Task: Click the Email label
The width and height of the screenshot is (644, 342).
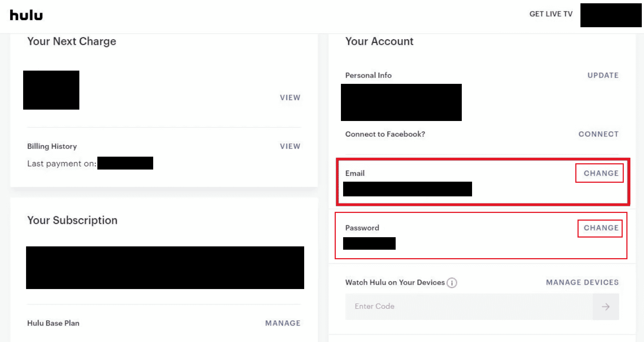Action: tap(355, 173)
